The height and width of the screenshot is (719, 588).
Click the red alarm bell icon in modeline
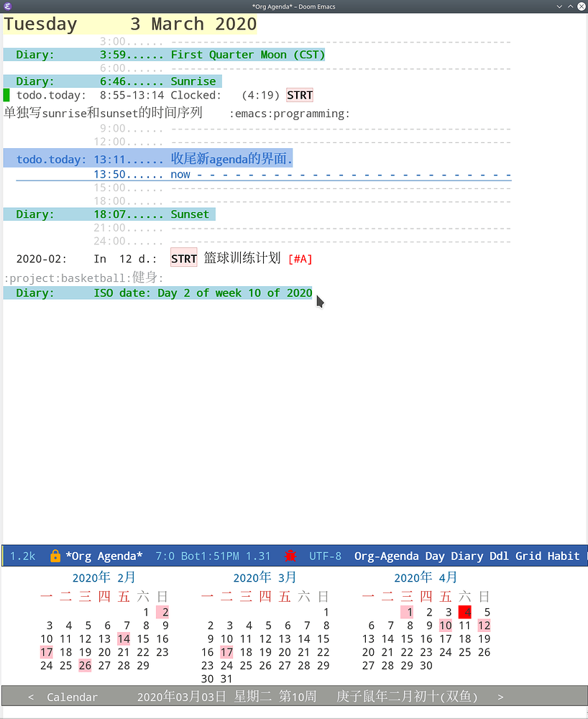click(290, 555)
